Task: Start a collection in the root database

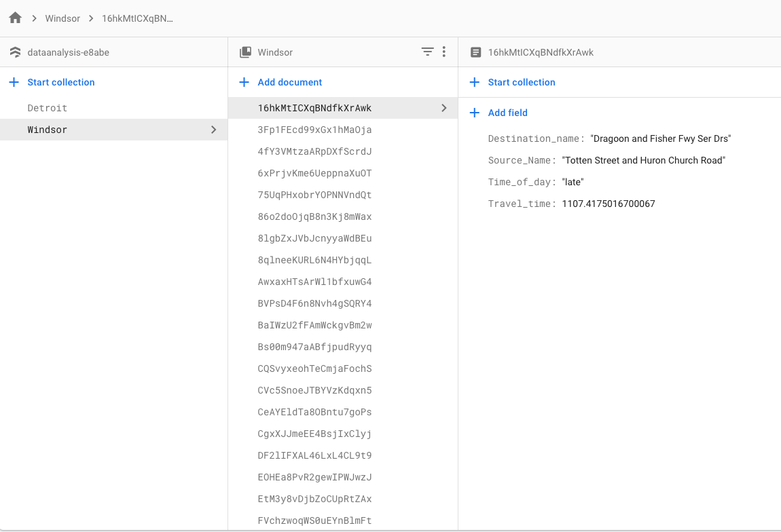Action: 60,82
